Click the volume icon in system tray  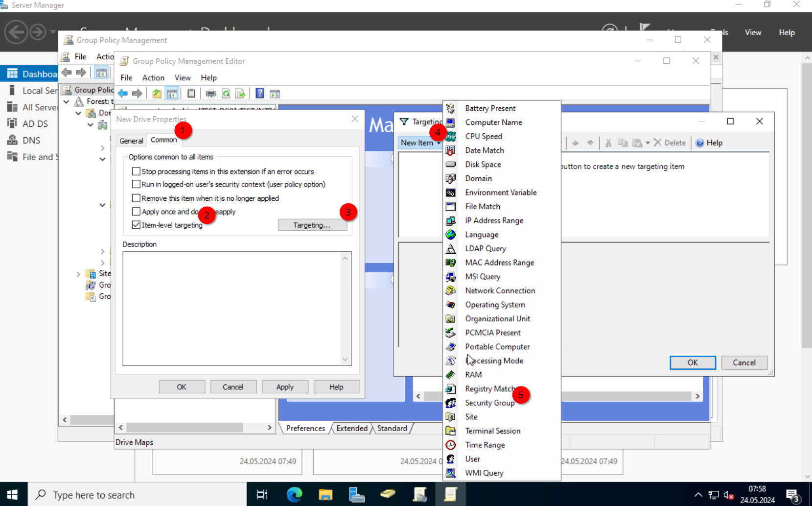[x=728, y=495]
